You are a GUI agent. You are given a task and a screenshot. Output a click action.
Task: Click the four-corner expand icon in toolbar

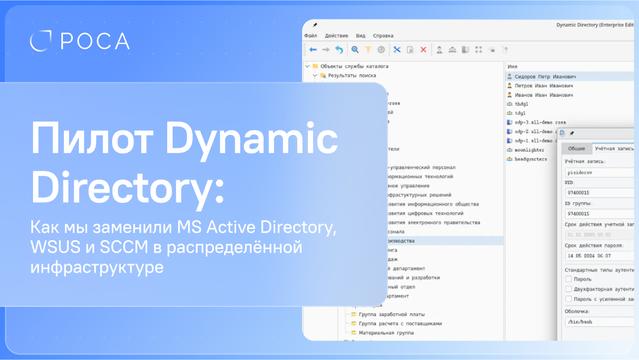478,50
